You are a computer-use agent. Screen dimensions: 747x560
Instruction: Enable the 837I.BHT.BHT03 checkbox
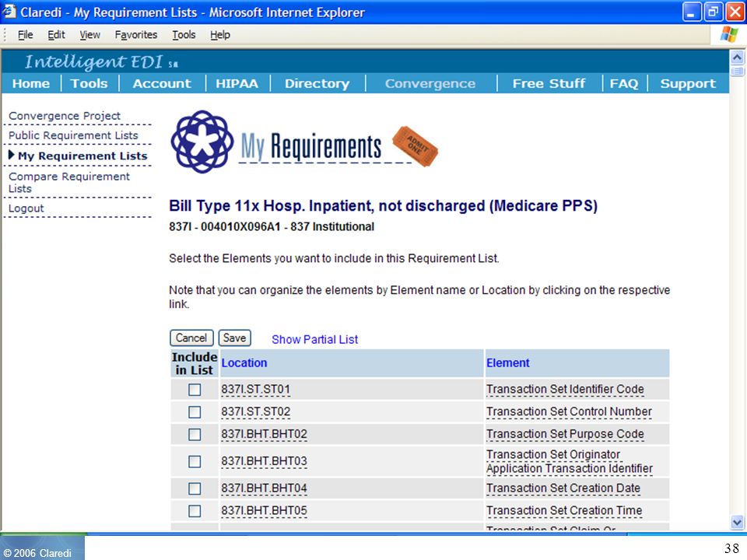coord(195,461)
